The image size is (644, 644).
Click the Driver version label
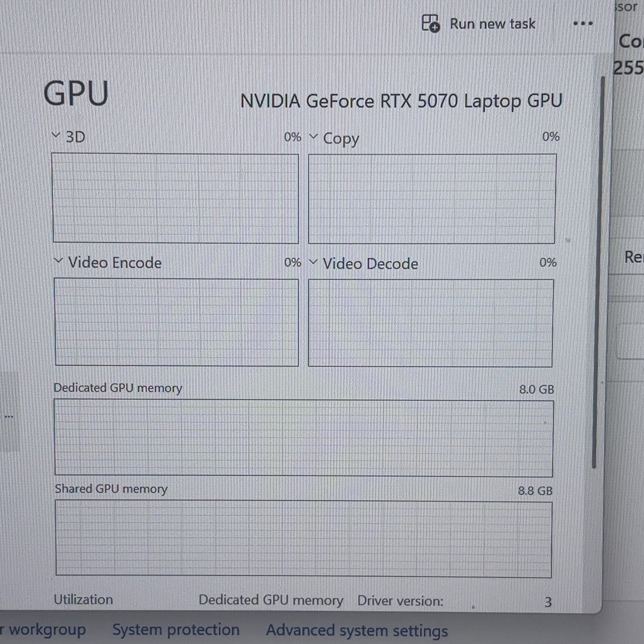(400, 601)
